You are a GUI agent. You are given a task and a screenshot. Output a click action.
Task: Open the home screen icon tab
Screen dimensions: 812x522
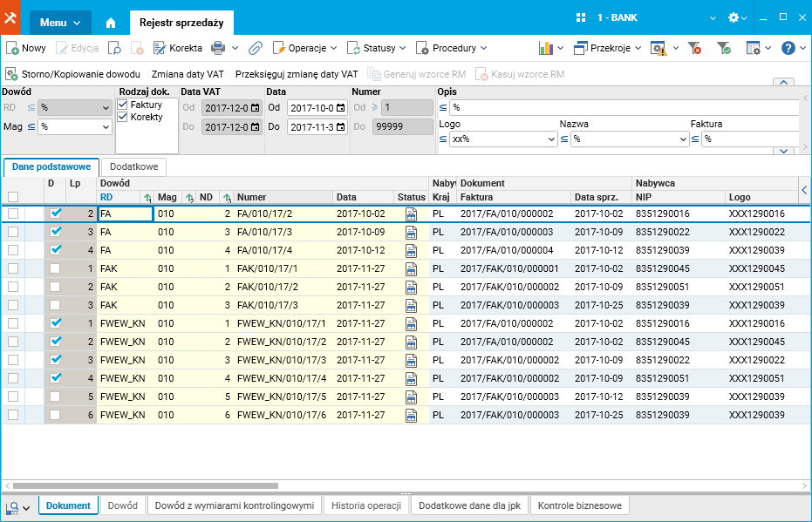(x=111, y=23)
